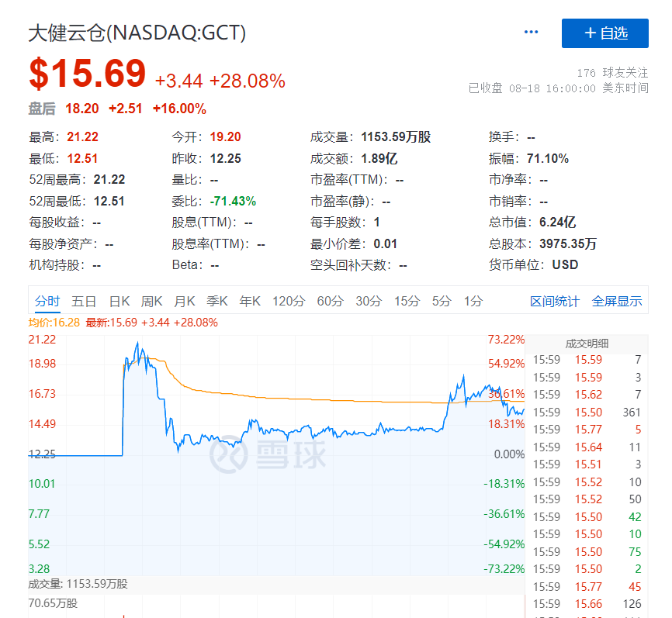Viewport: 672px width, 618px height.
Task: Open the 30分 chart tab
Action: tap(369, 301)
